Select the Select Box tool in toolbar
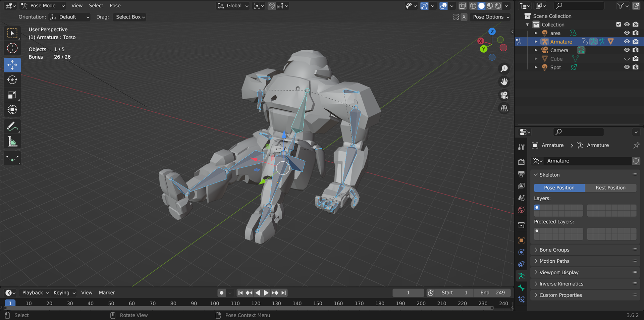Viewport: 644px width, 320px height. (12, 33)
